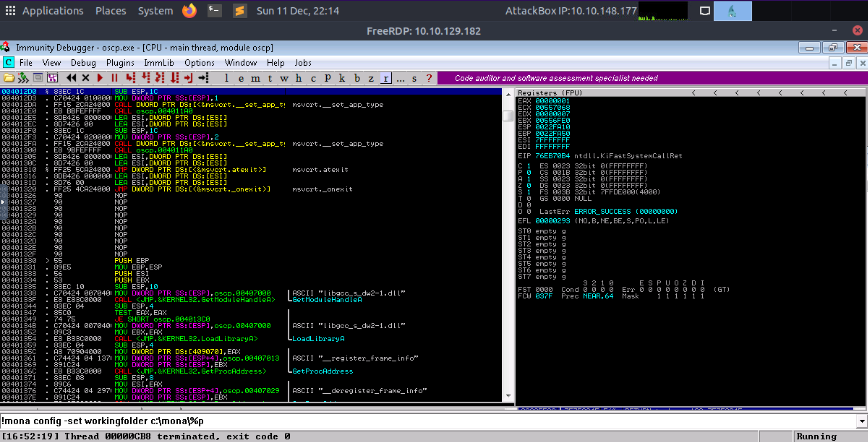Click the grey window list toolbar icon
The image size is (868, 442).
[x=38, y=78]
